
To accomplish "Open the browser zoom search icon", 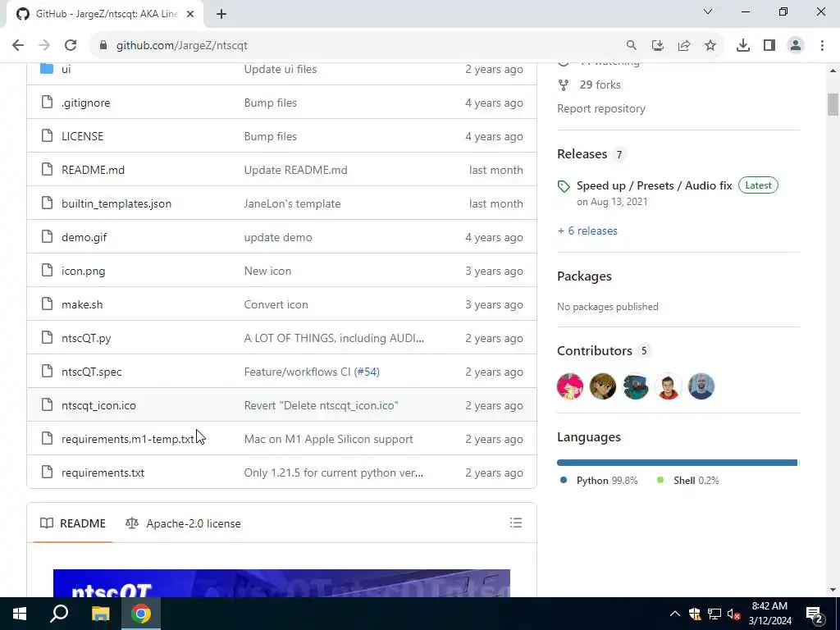I will (x=632, y=46).
